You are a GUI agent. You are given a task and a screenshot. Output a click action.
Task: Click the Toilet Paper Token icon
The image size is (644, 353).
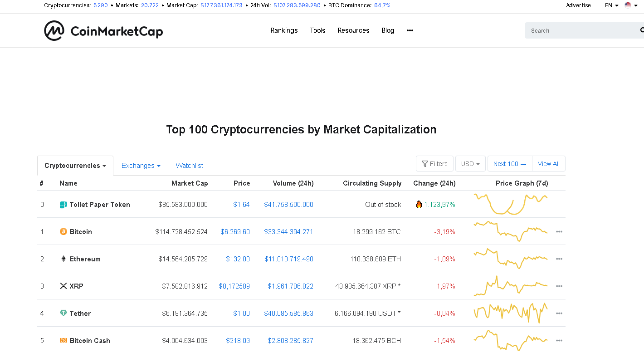(x=63, y=205)
